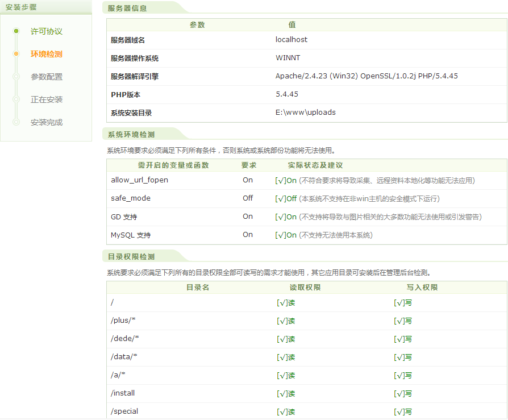Click the 读取权限 column header
Screen dimensions: 508x420
(305, 288)
